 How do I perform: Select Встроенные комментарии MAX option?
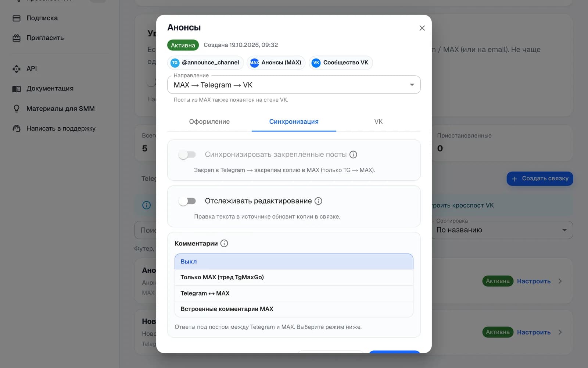pyautogui.click(x=294, y=309)
